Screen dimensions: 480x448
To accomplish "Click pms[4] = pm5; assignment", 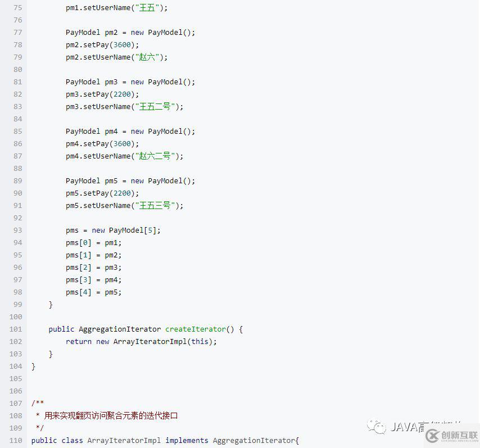I will [93, 292].
